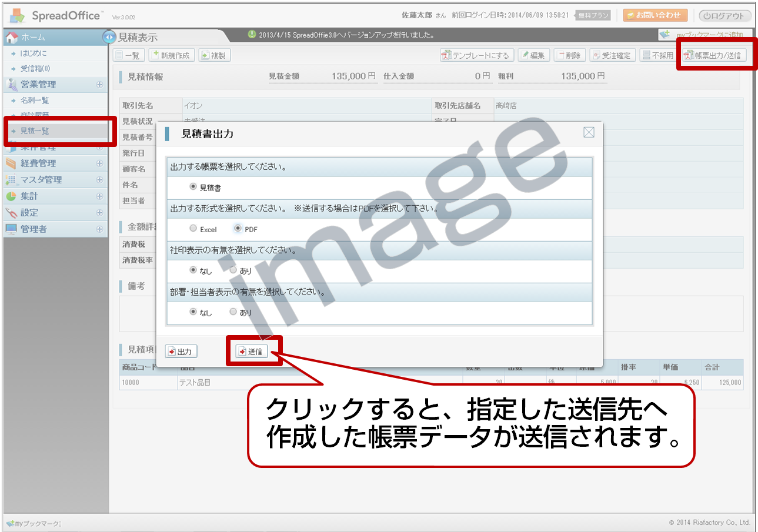This screenshot has width=758, height=532.
Task: Click the 送信 button in dialog
Action: [252, 352]
